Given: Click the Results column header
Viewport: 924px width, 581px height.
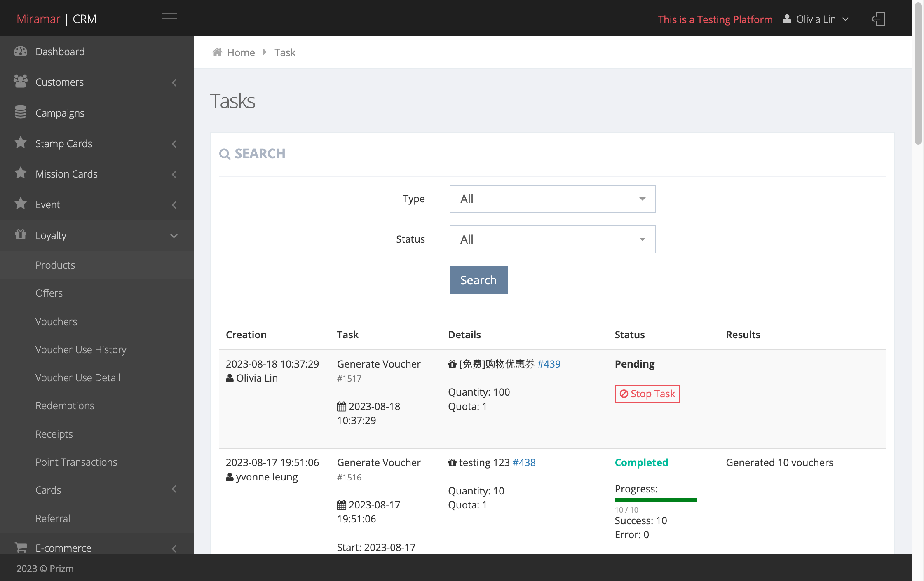Looking at the screenshot, I should click(743, 335).
